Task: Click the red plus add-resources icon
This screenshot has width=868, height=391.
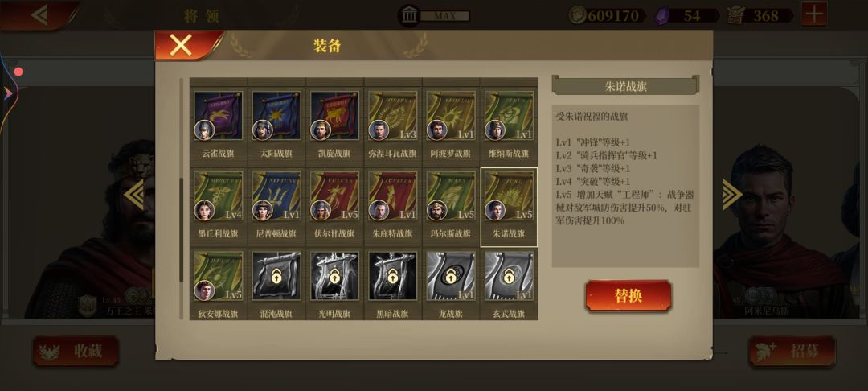Action: coord(813,14)
